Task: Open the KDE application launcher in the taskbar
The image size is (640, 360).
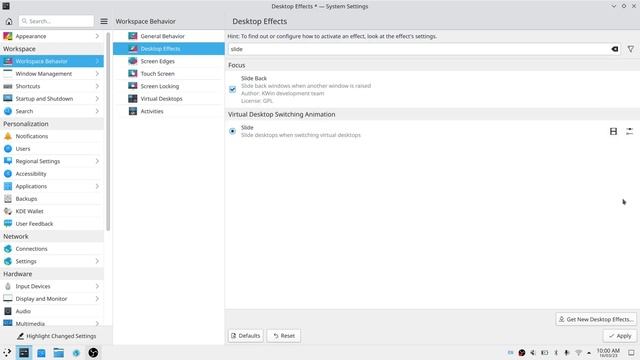Action: [x=7, y=353]
